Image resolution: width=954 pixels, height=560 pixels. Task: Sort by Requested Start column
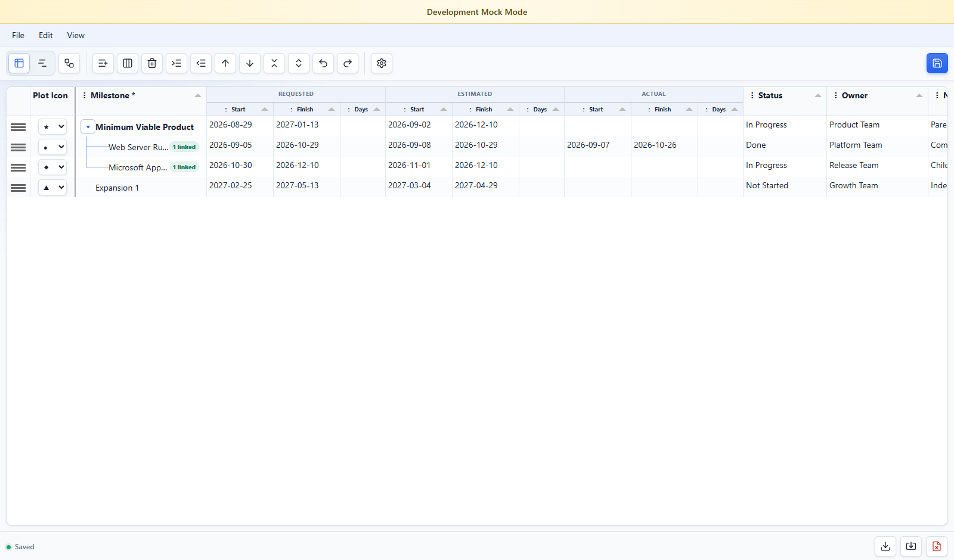265,110
